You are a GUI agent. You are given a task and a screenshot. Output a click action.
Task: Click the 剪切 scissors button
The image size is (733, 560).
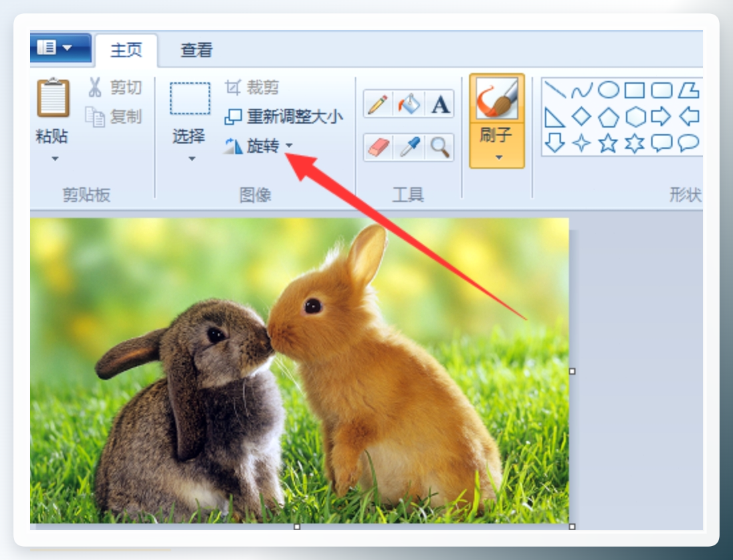click(114, 88)
